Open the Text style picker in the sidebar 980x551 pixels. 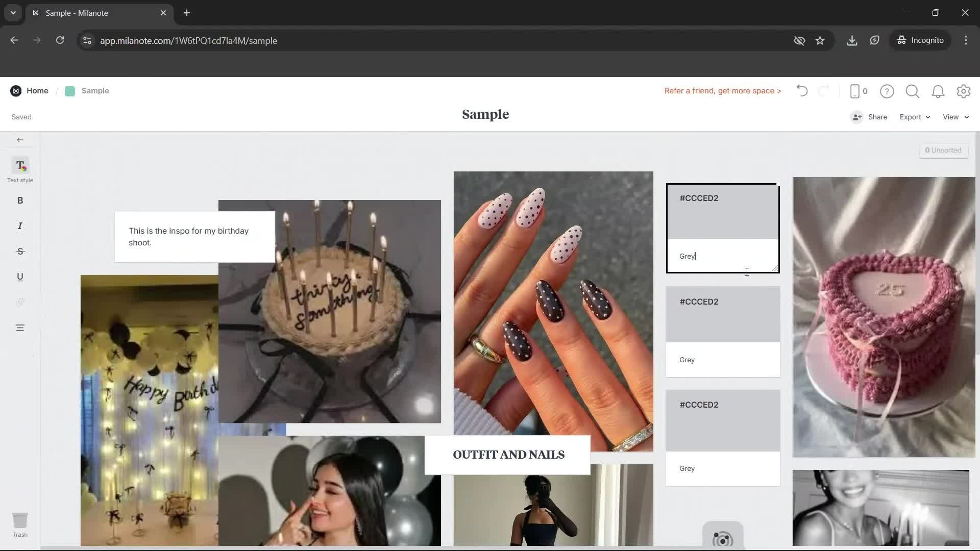click(x=20, y=169)
